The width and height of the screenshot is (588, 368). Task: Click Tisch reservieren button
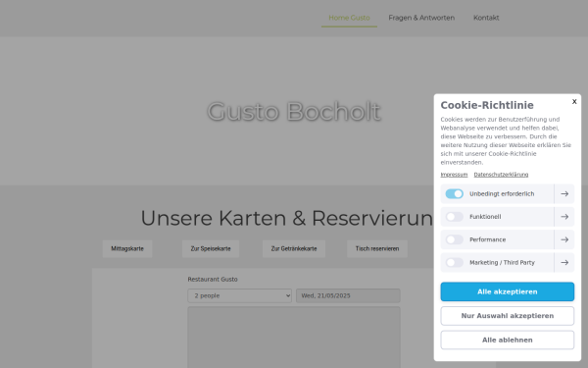(x=377, y=248)
